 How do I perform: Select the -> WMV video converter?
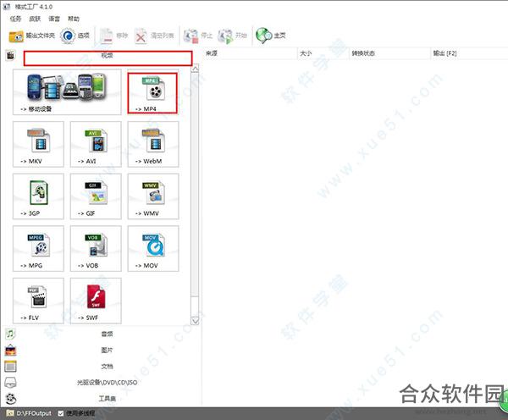click(153, 196)
